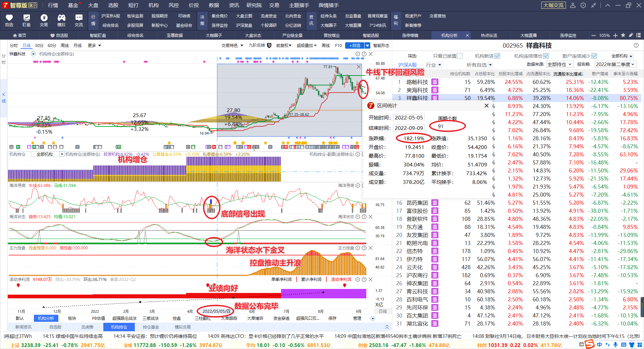
Task: Switch to the 首页 tab
Action: click(19, 35)
